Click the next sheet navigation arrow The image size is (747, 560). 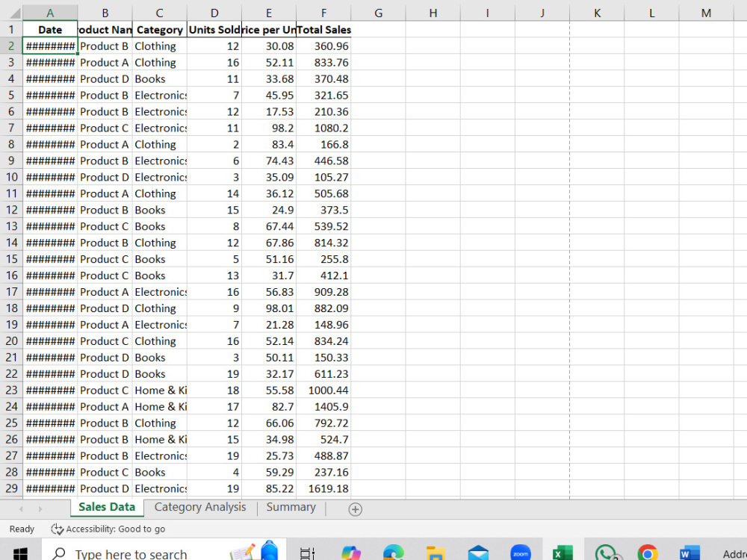[40, 509]
